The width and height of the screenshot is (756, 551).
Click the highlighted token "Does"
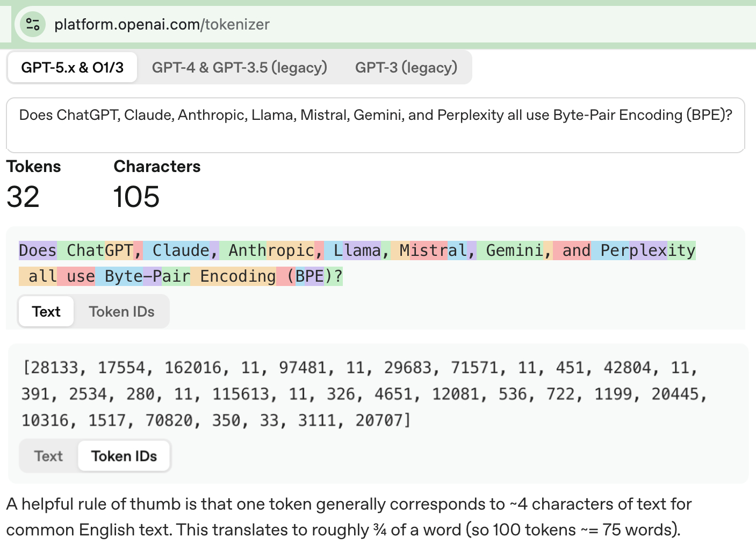pos(38,251)
